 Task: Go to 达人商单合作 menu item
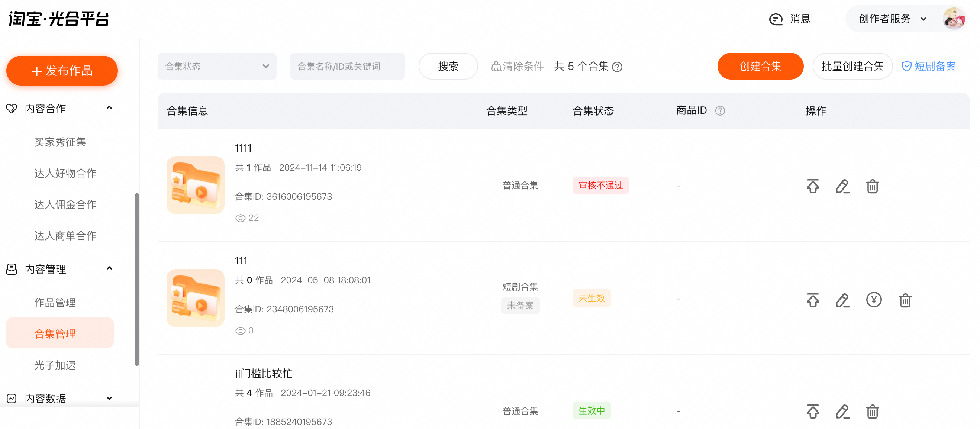tap(65, 236)
